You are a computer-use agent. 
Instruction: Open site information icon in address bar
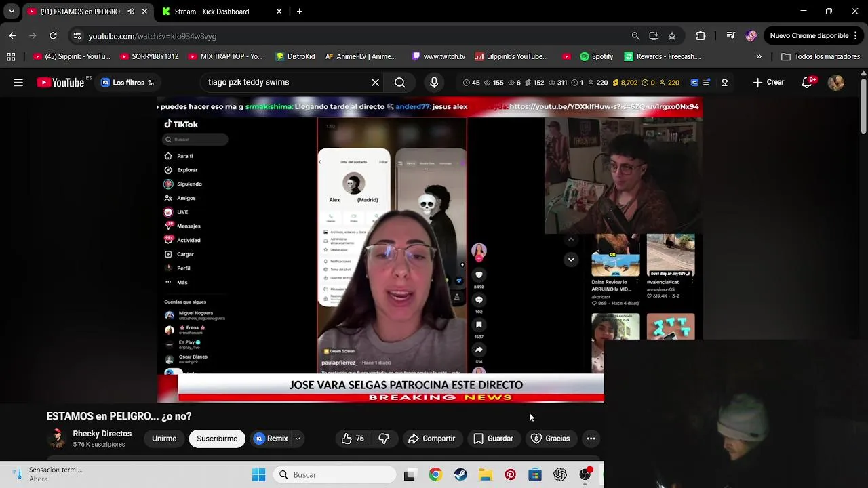(x=77, y=36)
